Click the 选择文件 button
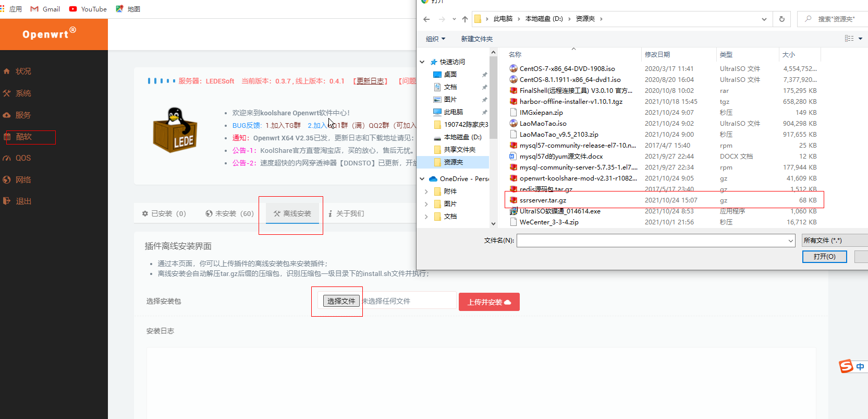This screenshot has height=419, width=868. [x=341, y=301]
